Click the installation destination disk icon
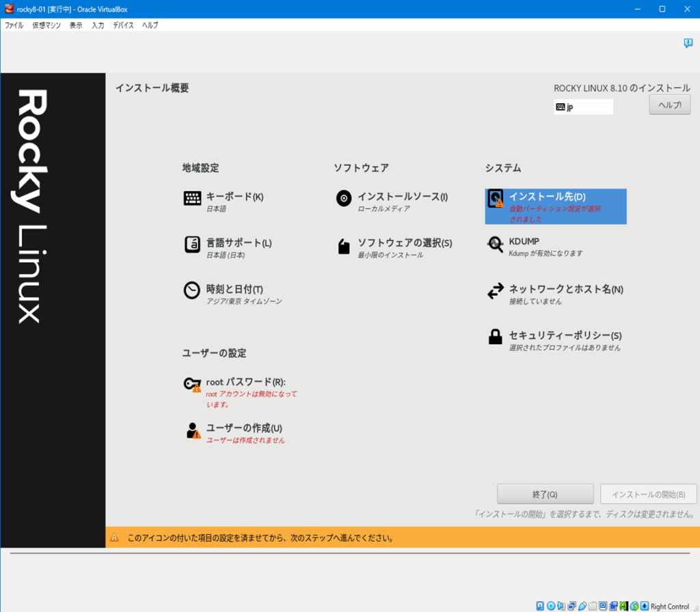The height and width of the screenshot is (612, 700). click(496, 199)
